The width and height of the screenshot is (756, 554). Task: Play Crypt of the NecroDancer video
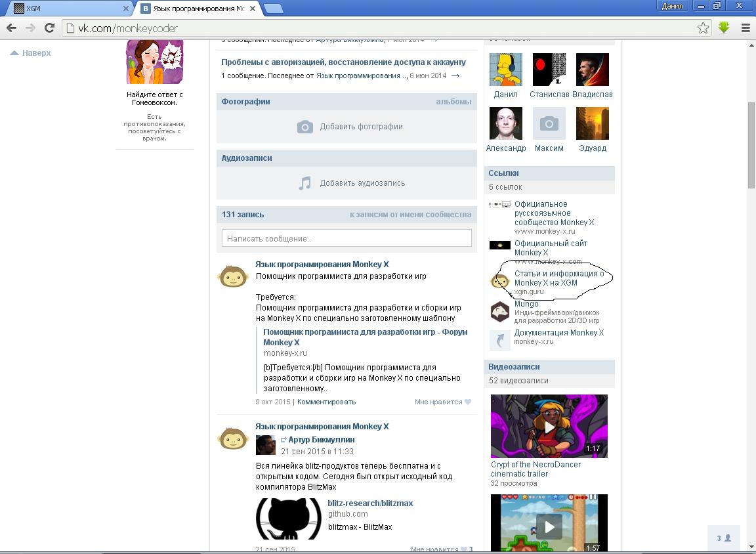(x=549, y=426)
